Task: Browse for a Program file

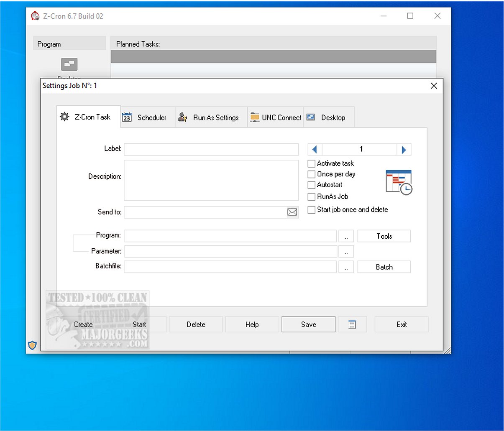Action: coord(346,236)
